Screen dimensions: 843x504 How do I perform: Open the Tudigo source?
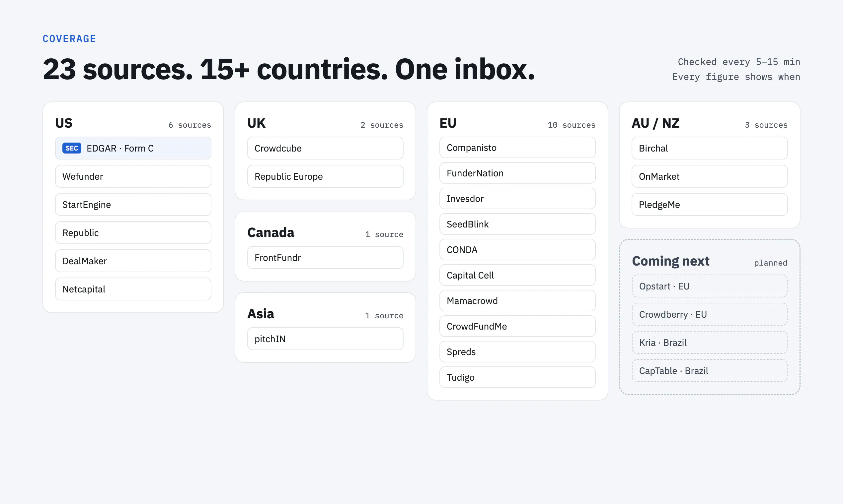(517, 377)
